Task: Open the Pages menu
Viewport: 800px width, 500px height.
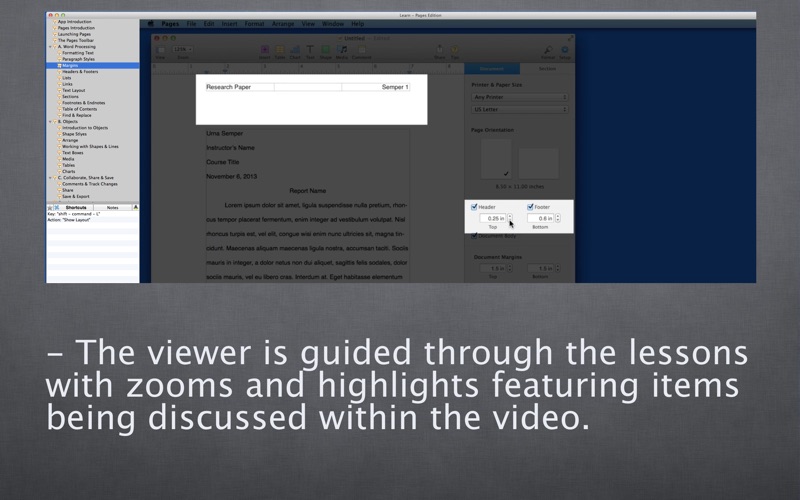Action: 170,23
